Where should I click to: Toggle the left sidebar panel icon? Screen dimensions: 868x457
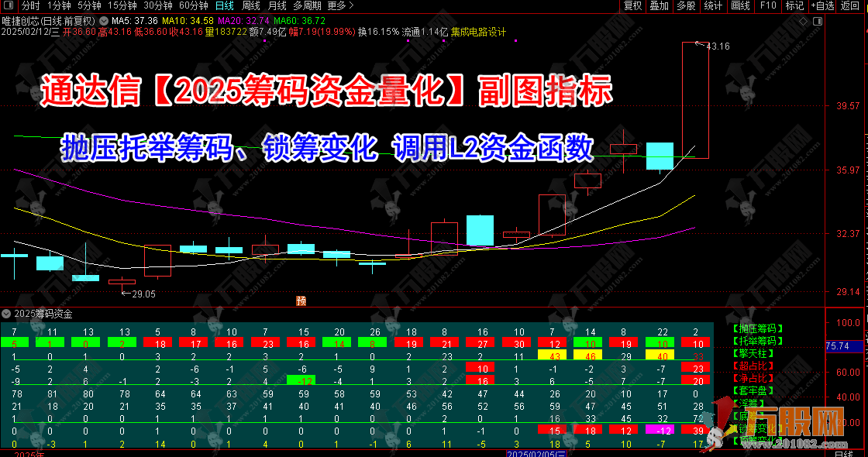pos(8,5)
